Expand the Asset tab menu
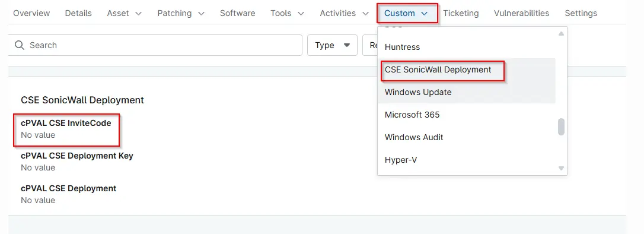The image size is (644, 234). (124, 13)
